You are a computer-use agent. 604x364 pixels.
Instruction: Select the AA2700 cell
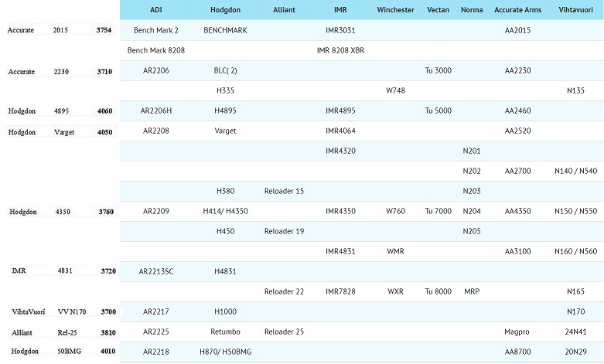pos(517,171)
